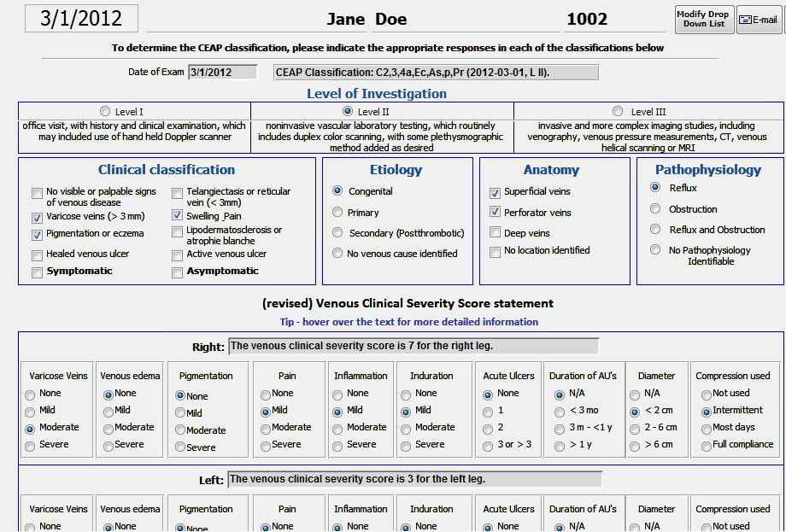The image size is (786, 532).
Task: Select No Pathophysiology Identifiable option
Action: coord(655,249)
